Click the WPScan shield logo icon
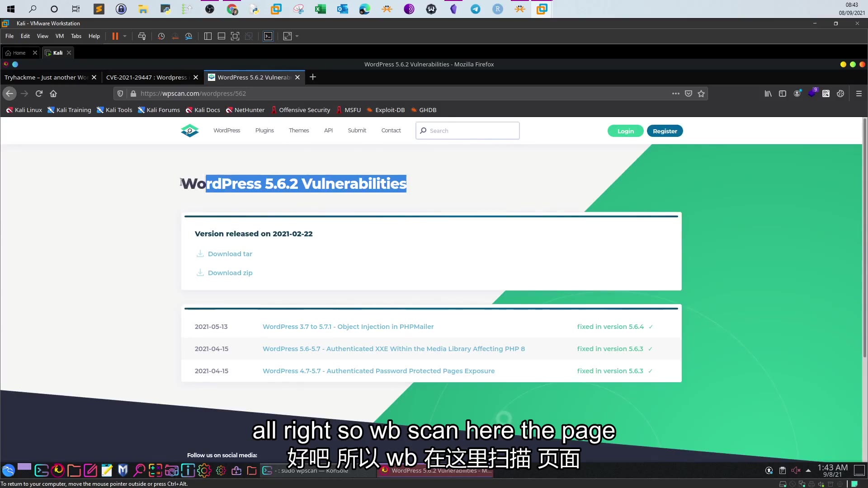The width and height of the screenshot is (868, 488). pyautogui.click(x=189, y=131)
